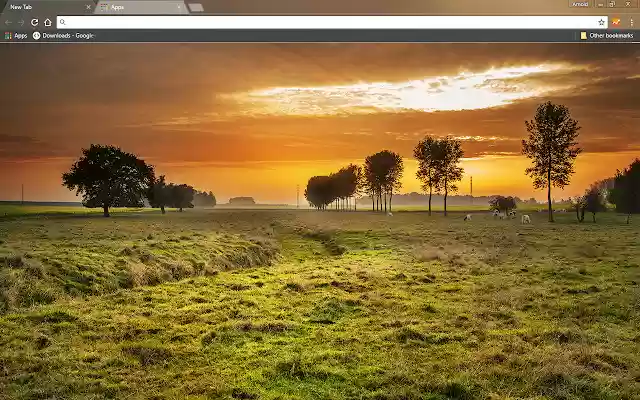Open a new tab with the new-tab button
This screenshot has height=400, width=640.
click(196, 7)
